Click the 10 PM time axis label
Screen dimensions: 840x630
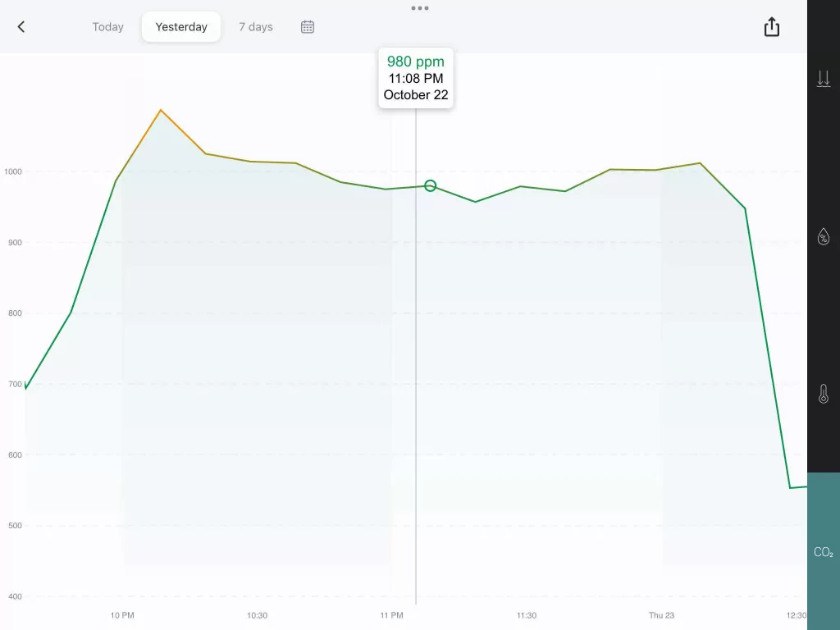[x=122, y=615]
